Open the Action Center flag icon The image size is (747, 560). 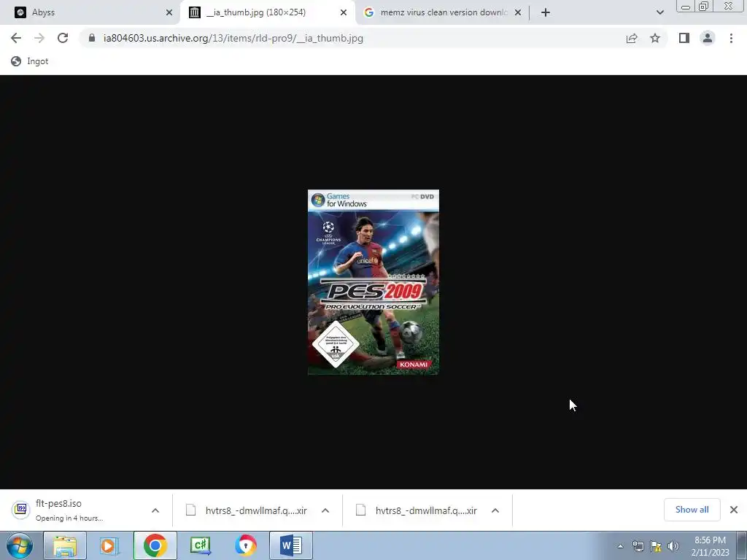click(x=656, y=546)
